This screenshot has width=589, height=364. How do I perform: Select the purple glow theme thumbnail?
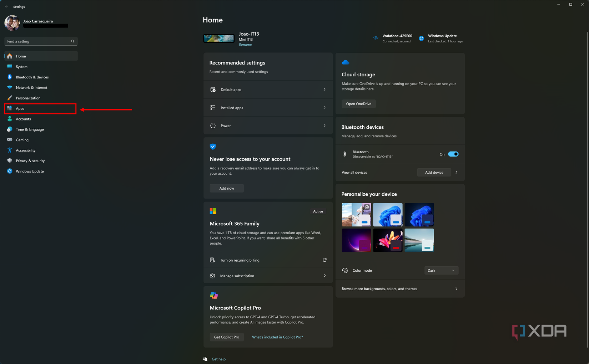coord(356,240)
